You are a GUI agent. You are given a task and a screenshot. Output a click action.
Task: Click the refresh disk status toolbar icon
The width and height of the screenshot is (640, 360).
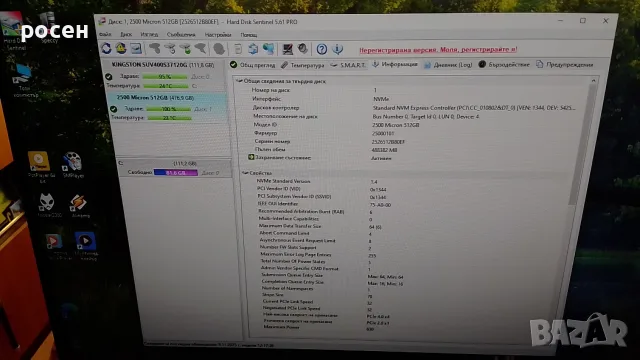[107, 49]
